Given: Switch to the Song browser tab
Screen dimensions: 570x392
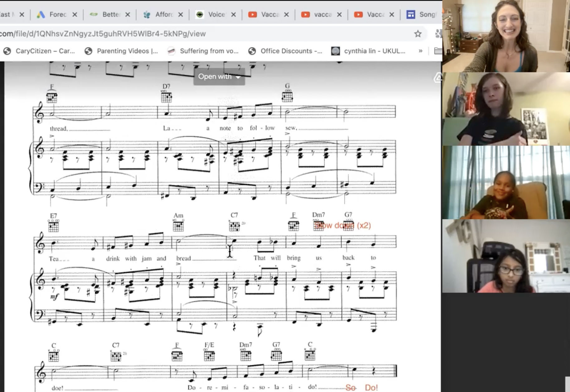Looking at the screenshot, I should 422,14.
